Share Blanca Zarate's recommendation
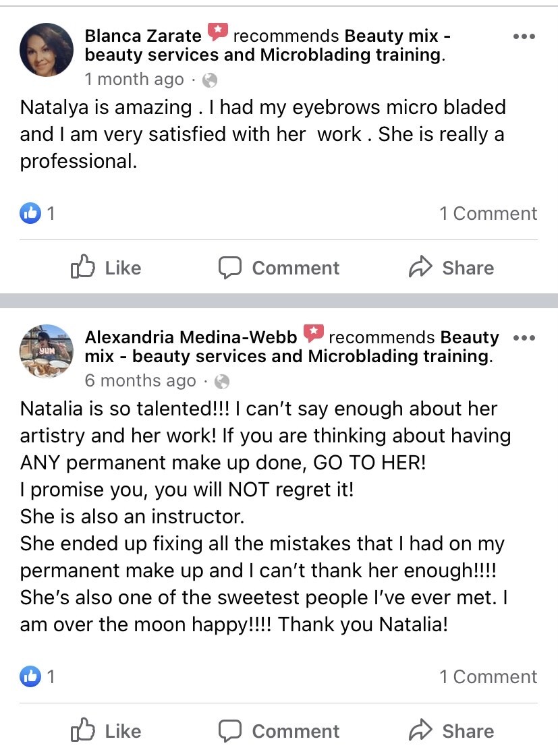Image resolution: width=558 pixels, height=756 pixels. pos(451,268)
